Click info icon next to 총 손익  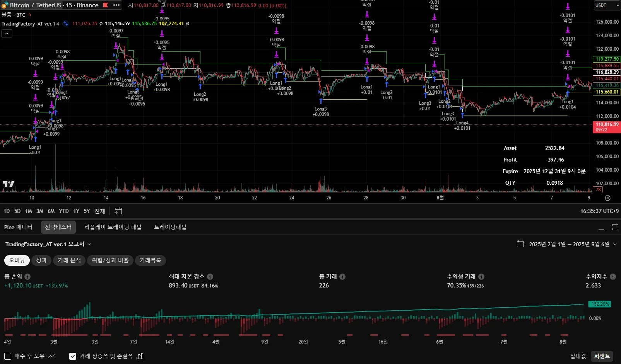click(x=27, y=277)
